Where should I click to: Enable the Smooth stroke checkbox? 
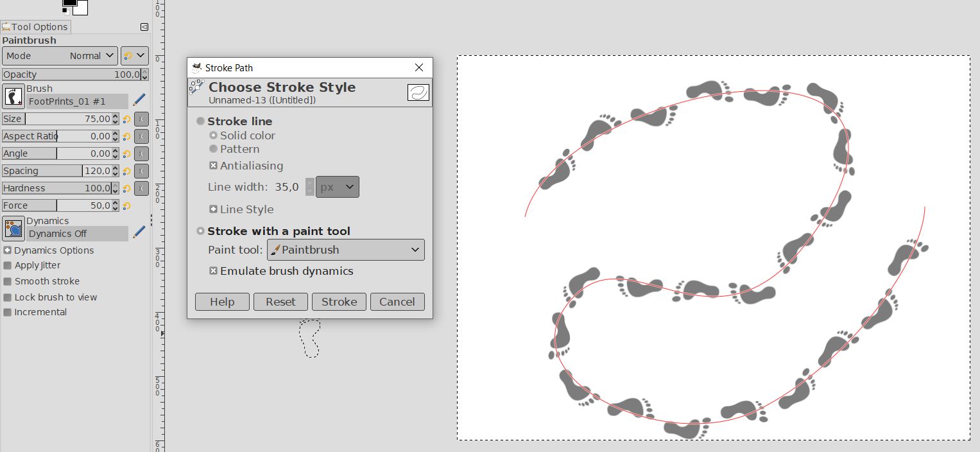(x=7, y=281)
